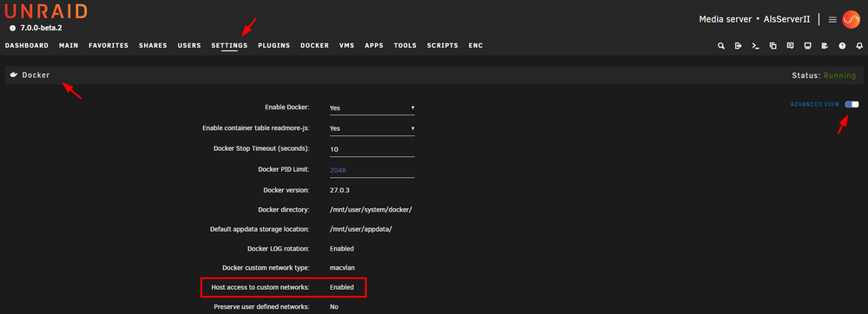Click Host access Enabled value
Screen dimensions: 868x314
coord(341,287)
